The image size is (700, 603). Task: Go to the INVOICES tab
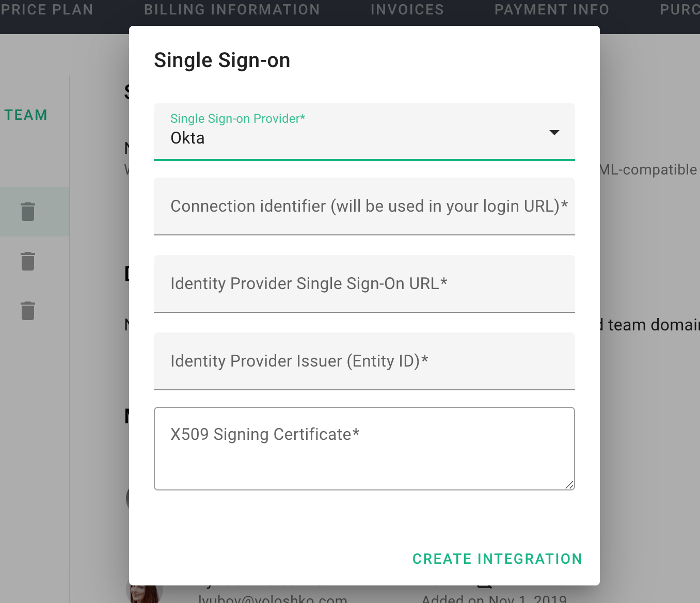coord(407,10)
